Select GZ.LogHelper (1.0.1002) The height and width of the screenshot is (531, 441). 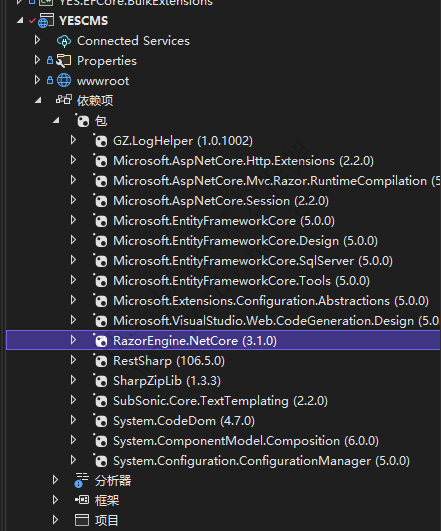coord(183,141)
